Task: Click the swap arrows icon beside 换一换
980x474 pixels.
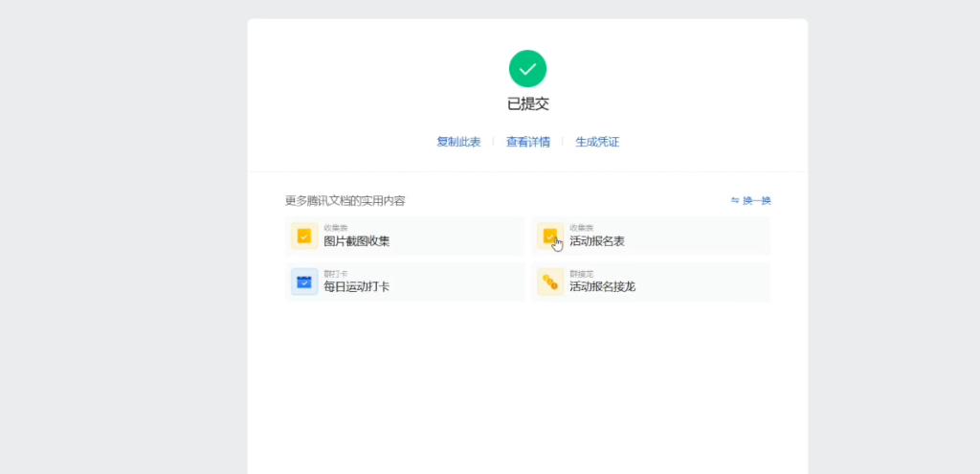Action: (735, 201)
